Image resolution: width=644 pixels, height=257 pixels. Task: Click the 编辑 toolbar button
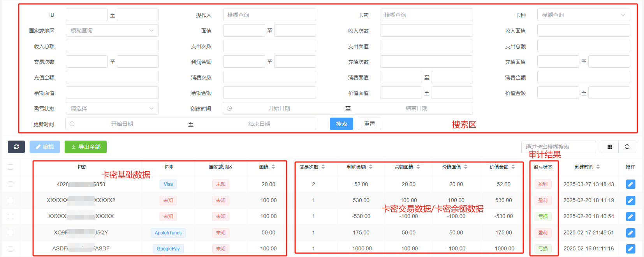45,147
